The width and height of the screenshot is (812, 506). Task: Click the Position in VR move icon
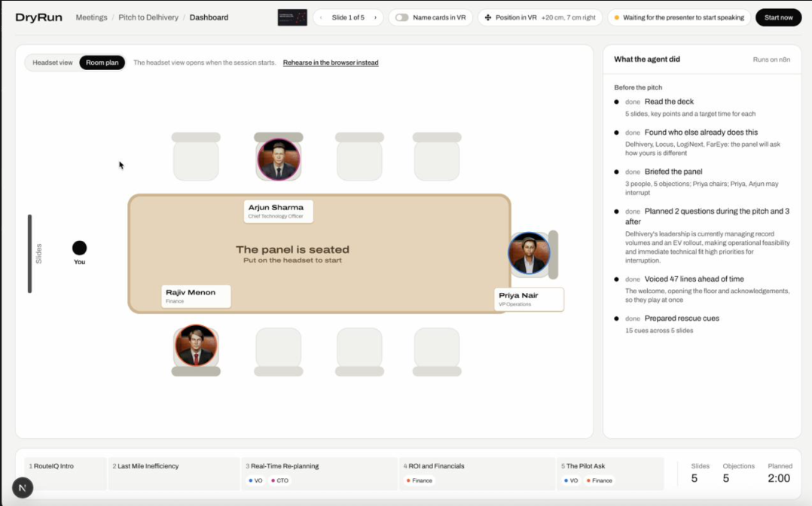[488, 17]
